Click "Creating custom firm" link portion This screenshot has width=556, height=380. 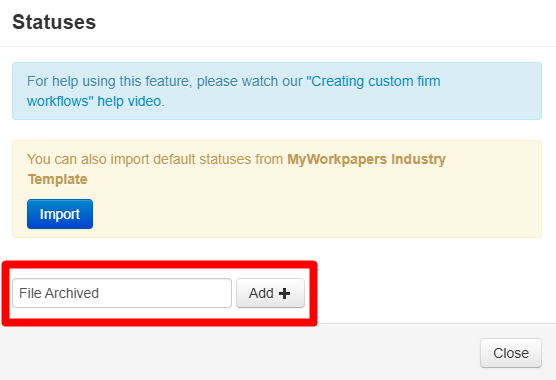(373, 81)
